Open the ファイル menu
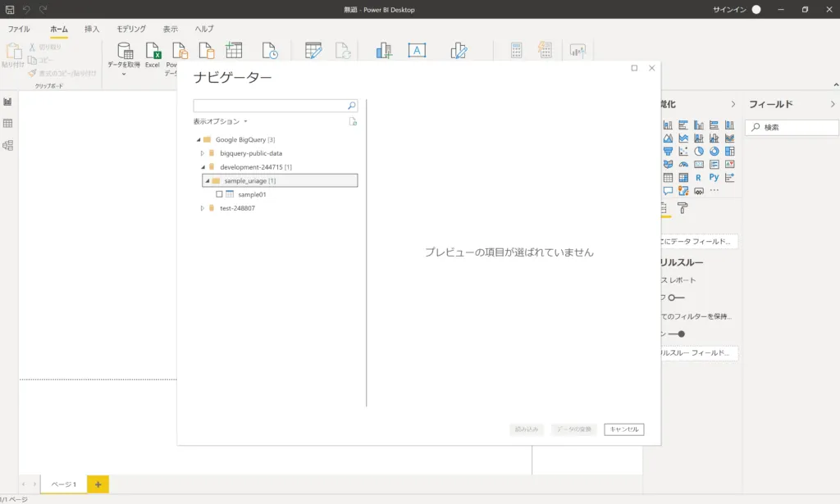Screen dimensions: 840x504 19,29
